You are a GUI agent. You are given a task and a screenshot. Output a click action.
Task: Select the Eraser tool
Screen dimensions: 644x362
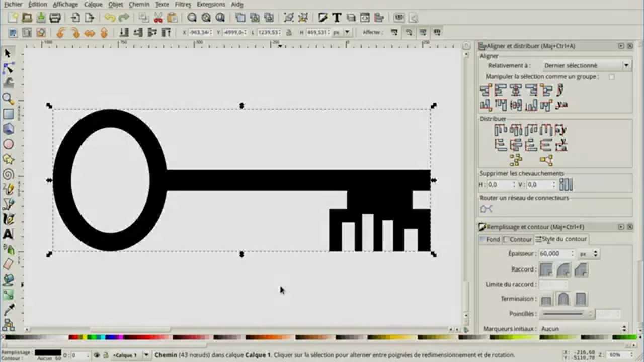click(8, 264)
